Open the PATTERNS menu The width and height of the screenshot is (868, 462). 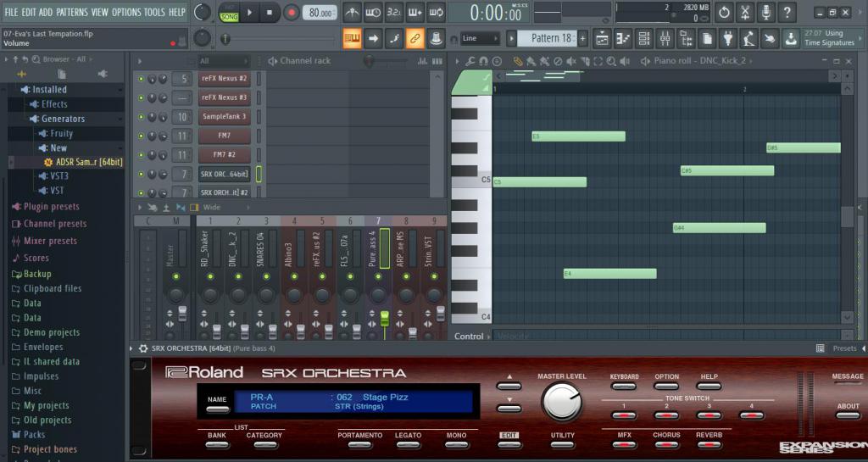click(72, 12)
